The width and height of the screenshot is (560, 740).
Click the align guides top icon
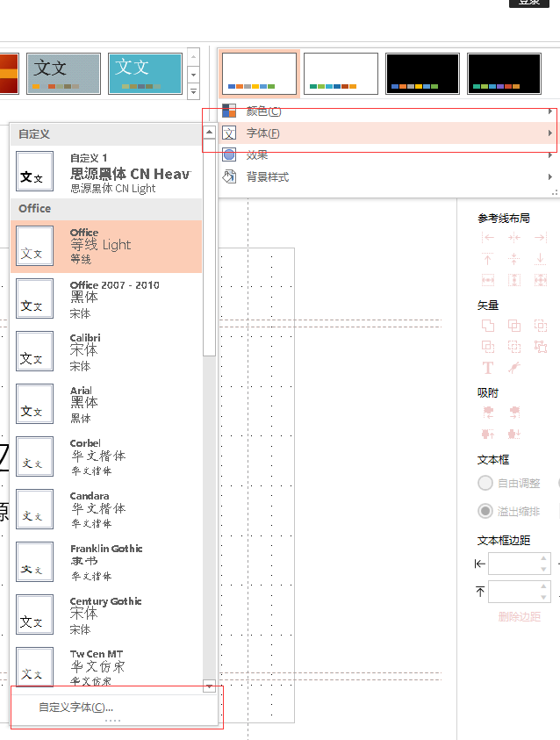pyautogui.click(x=488, y=259)
